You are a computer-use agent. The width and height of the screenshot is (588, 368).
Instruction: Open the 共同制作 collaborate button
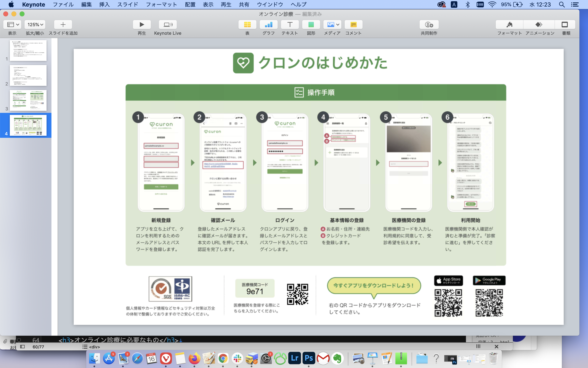click(x=429, y=25)
